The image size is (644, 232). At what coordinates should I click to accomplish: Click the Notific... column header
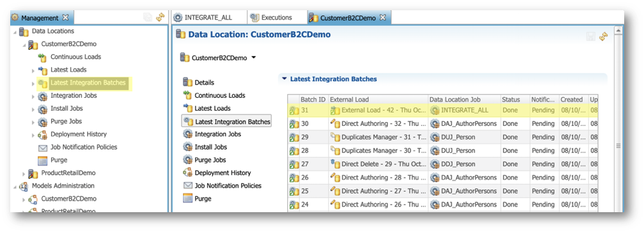coord(544,99)
